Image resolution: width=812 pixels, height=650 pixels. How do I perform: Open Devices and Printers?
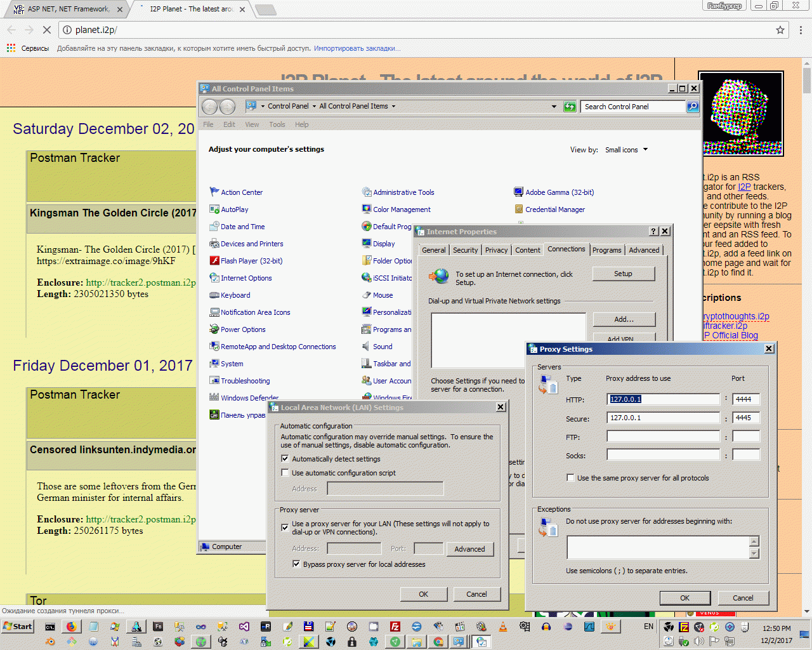click(x=246, y=244)
